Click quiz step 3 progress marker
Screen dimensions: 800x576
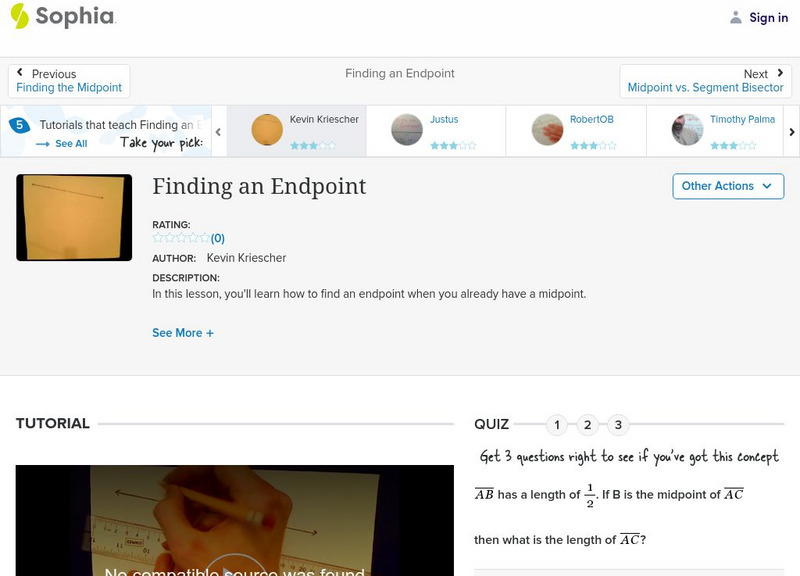point(618,423)
